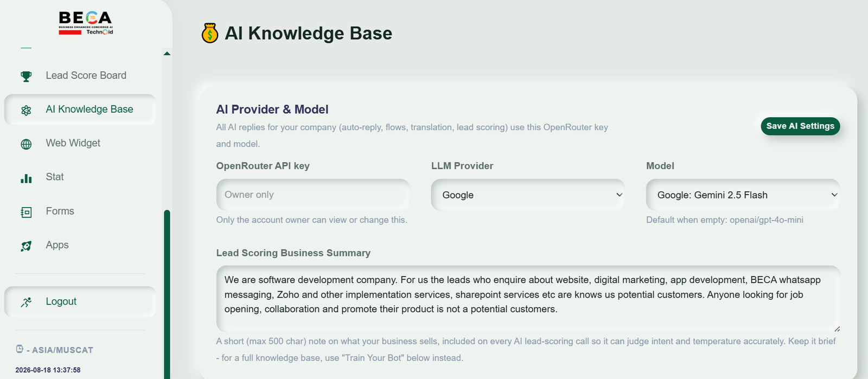Click the globe icon for Web Widget
Viewport: 868px width, 379px height.
[x=26, y=144]
